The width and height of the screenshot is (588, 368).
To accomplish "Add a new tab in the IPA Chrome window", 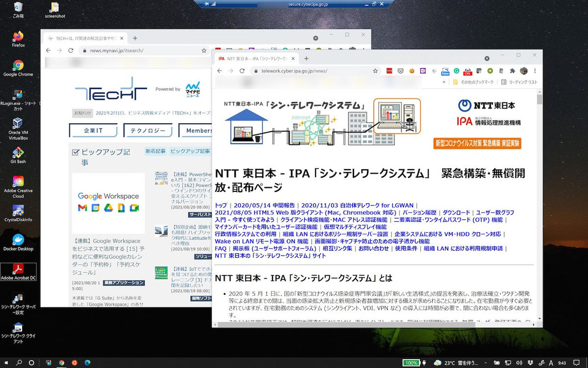I will (306, 58).
